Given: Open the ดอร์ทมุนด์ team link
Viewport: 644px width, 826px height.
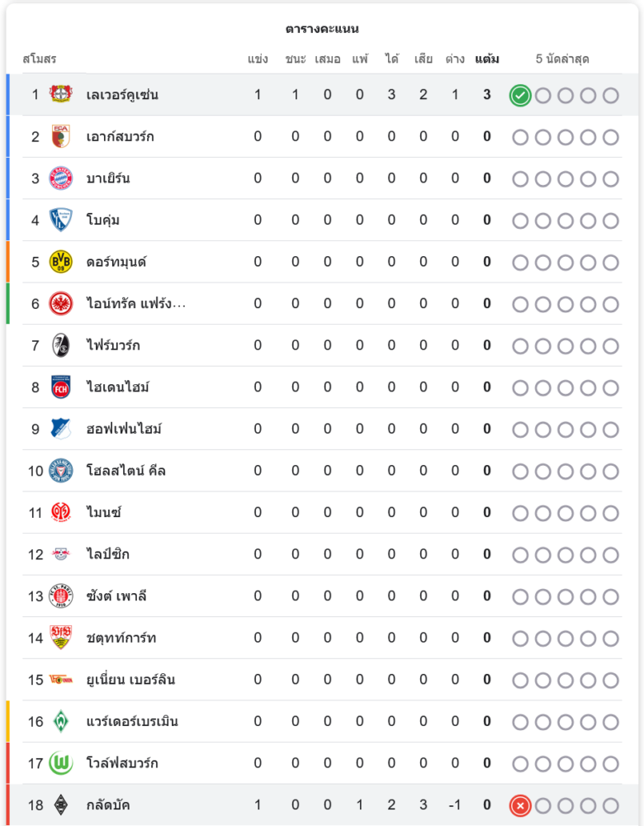Looking at the screenshot, I should click(116, 262).
